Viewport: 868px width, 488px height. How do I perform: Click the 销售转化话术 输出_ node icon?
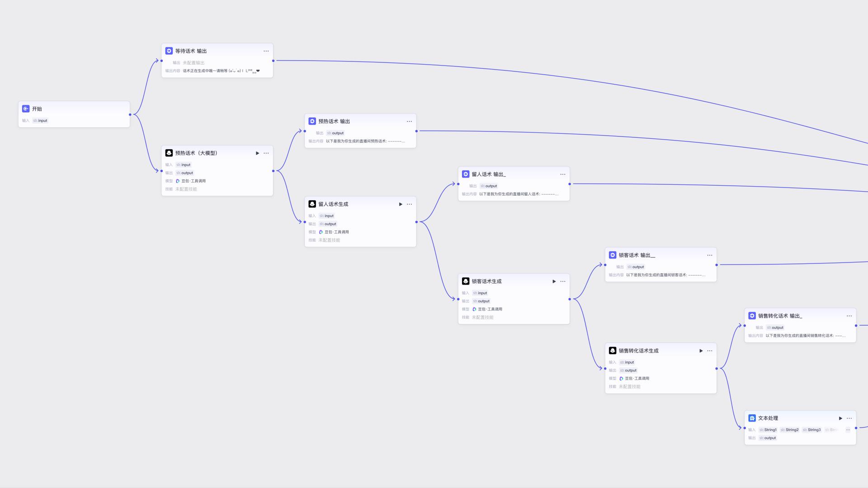tap(752, 316)
